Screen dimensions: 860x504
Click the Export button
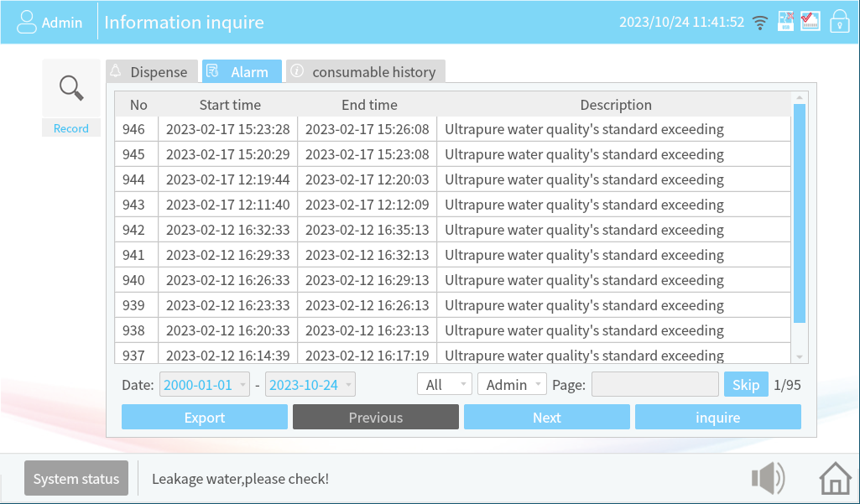tap(205, 418)
